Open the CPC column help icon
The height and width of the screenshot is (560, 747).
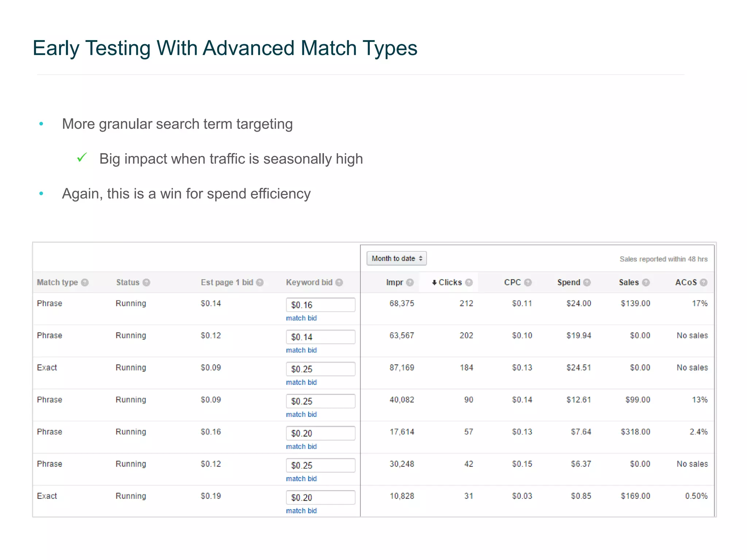click(x=528, y=283)
